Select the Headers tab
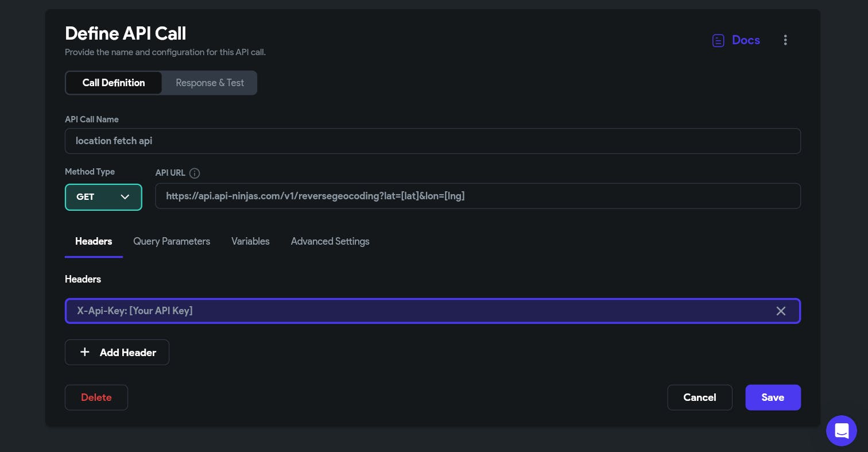 [94, 241]
